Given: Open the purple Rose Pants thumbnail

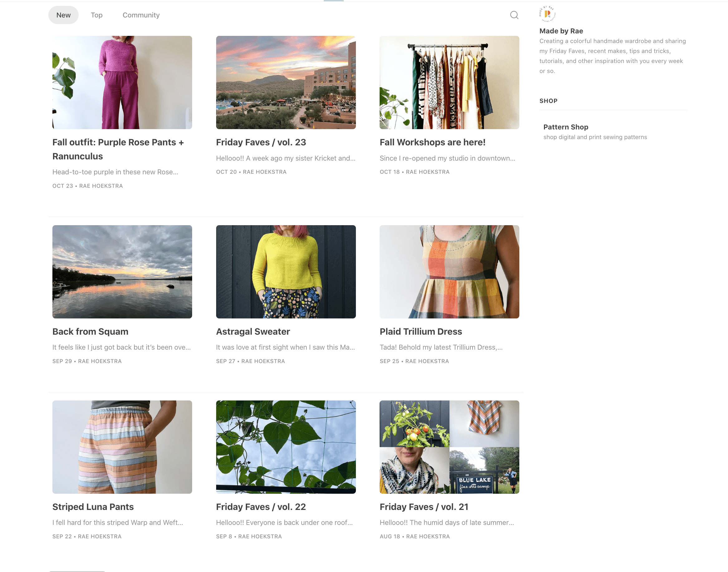Looking at the screenshot, I should pyautogui.click(x=122, y=82).
